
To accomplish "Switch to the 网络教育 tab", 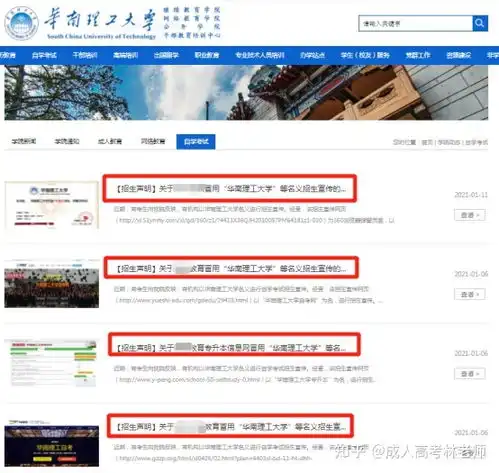I will click(x=153, y=141).
